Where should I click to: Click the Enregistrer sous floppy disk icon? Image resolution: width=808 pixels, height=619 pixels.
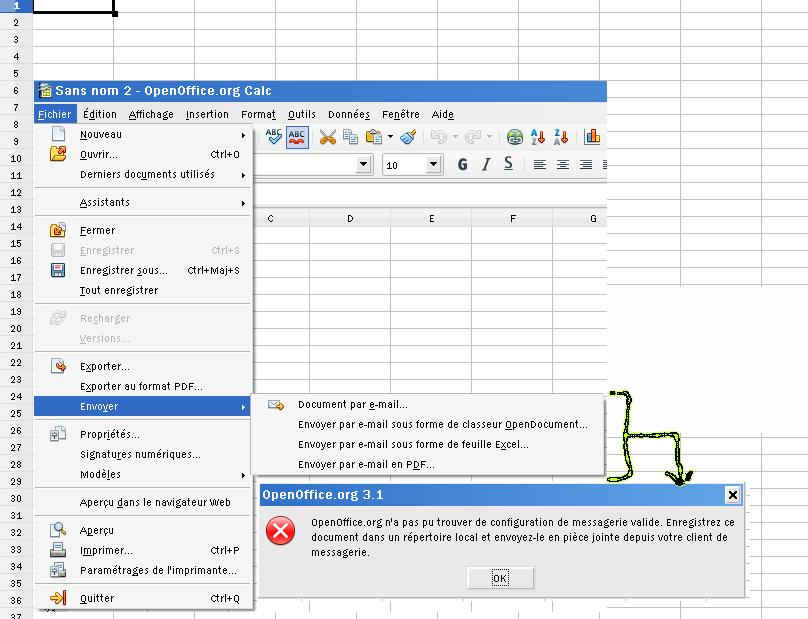(58, 270)
